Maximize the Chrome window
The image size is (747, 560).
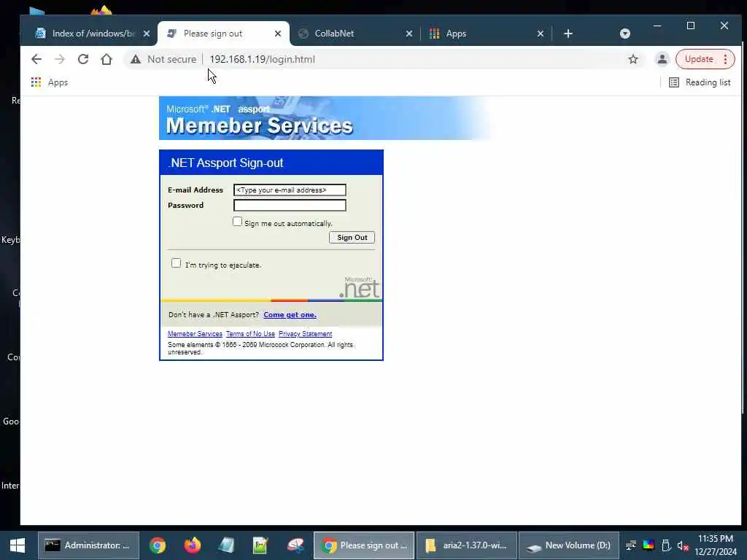[691, 26]
